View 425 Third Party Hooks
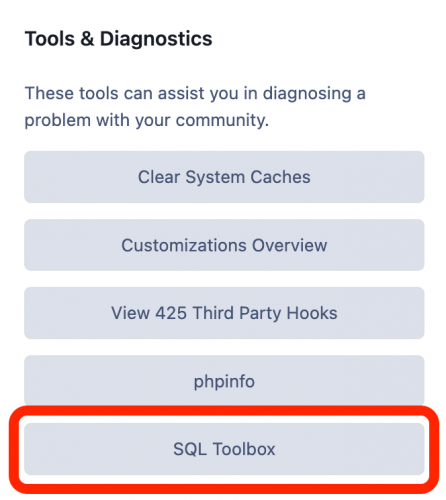This screenshot has height=500, width=446. coord(224,313)
